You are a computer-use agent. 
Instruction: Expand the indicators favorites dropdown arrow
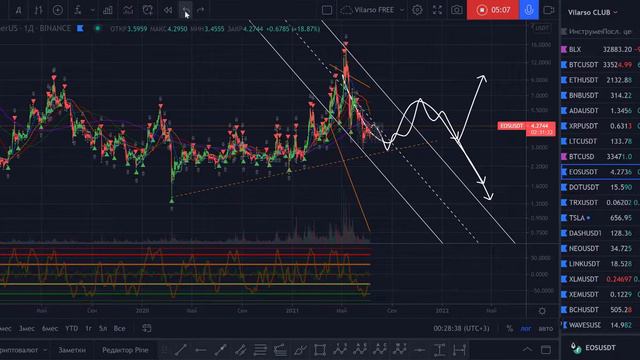93,10
